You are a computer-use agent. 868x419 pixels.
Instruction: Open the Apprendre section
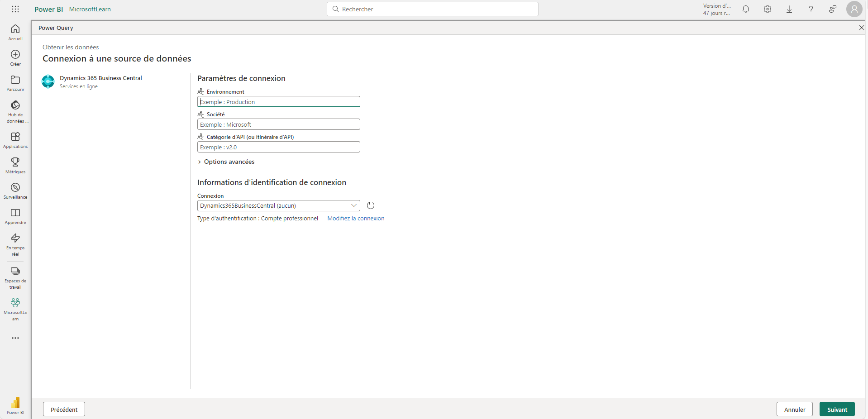(15, 216)
